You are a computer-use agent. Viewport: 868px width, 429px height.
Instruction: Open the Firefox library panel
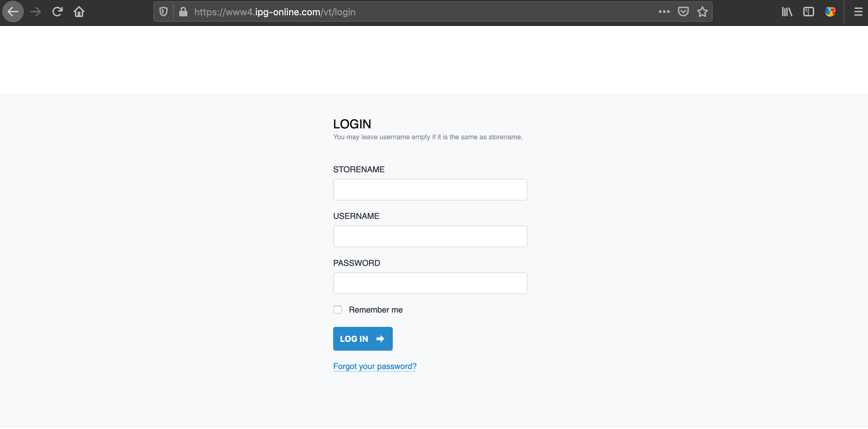787,11
